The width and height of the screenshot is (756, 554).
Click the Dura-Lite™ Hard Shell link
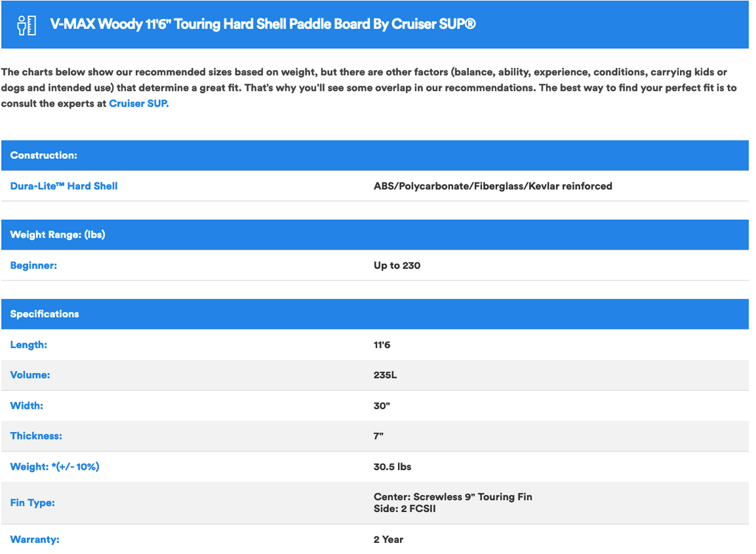coord(63,186)
